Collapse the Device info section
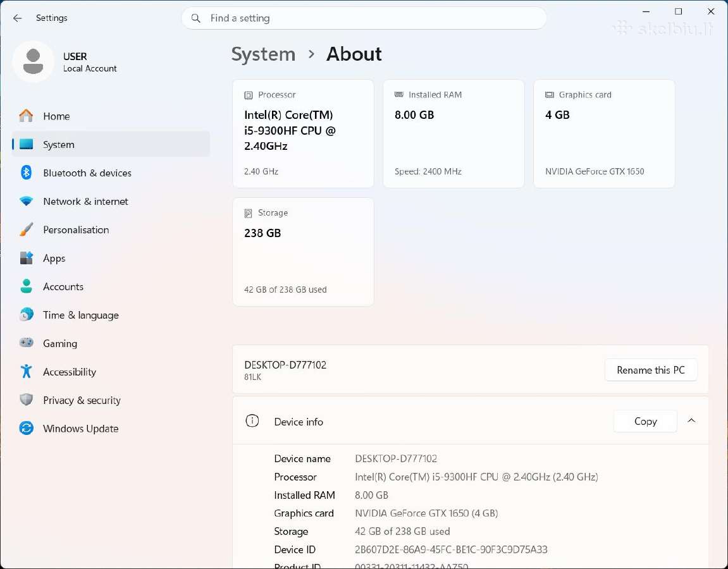Viewport: 728px width, 569px height. 691,420
